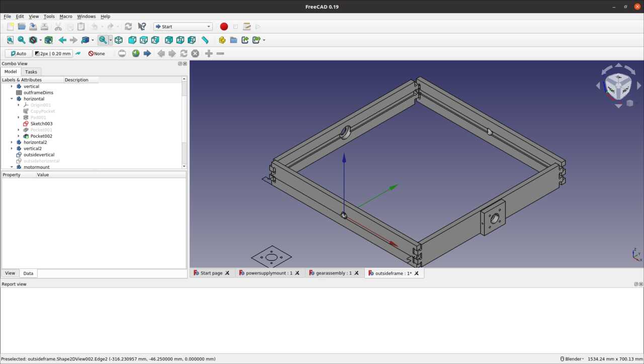
Task: Float the Combo View panel
Action: point(180,64)
